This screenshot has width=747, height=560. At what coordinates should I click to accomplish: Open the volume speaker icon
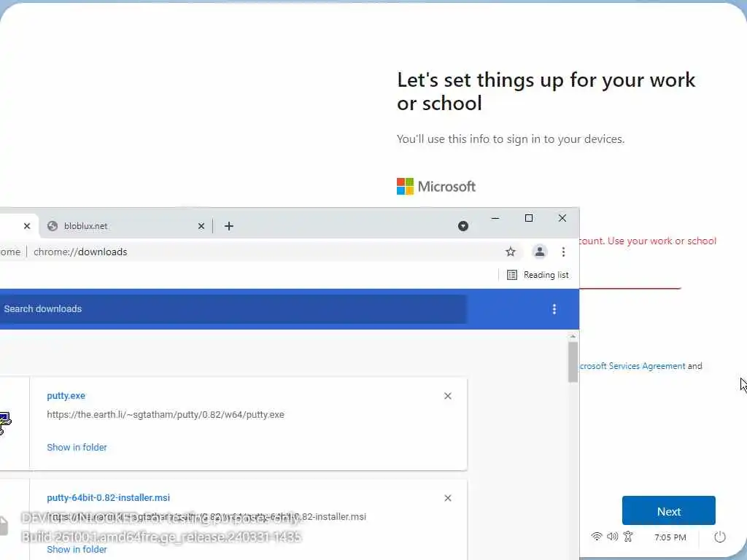pos(612,537)
